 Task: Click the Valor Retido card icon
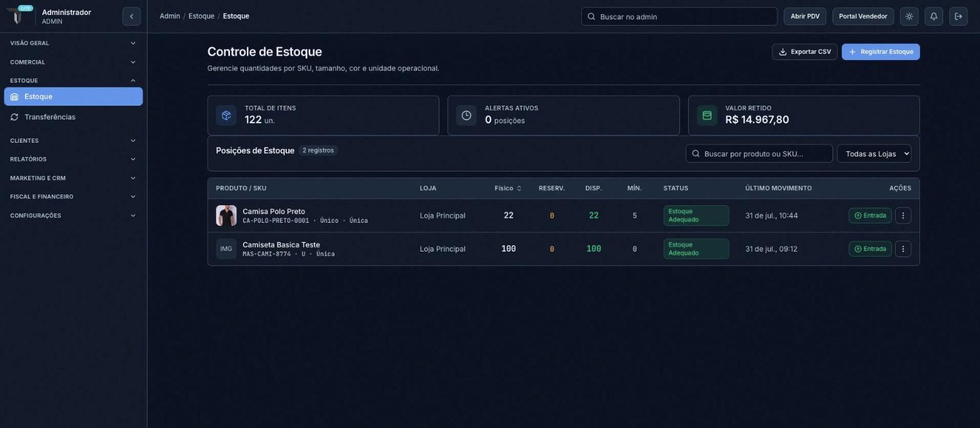pos(707,116)
